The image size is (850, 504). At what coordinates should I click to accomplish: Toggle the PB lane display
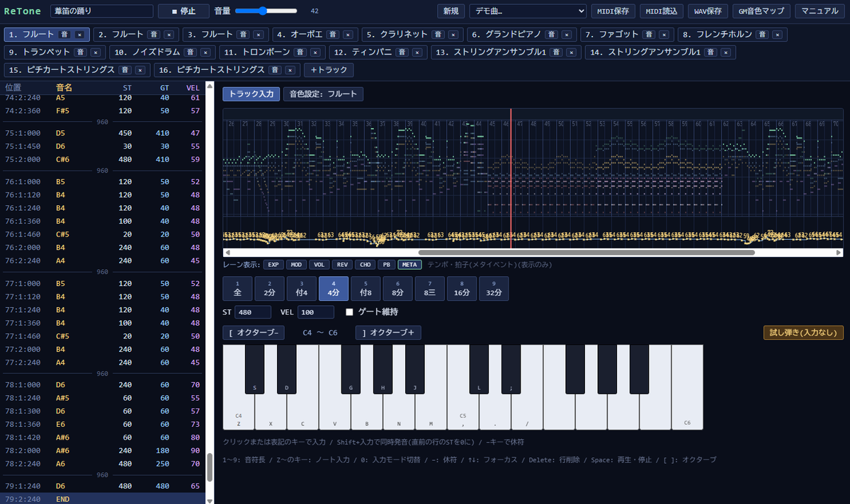pos(386,265)
